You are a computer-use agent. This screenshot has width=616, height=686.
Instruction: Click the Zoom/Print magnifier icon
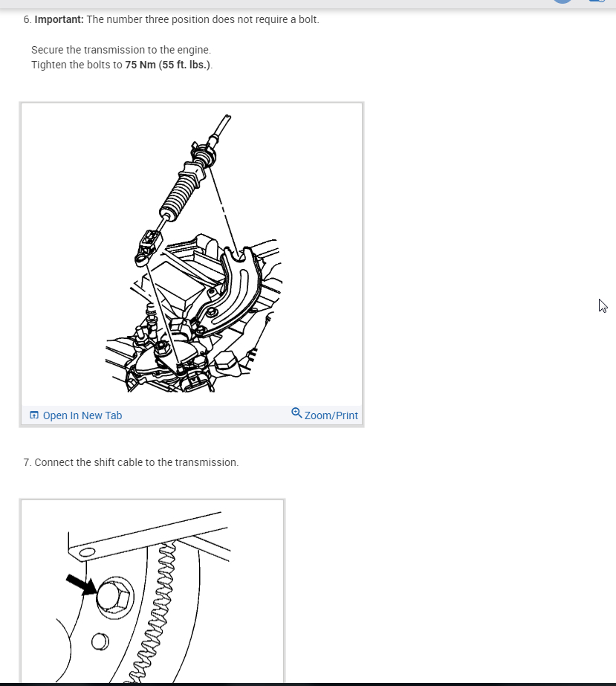pos(296,413)
